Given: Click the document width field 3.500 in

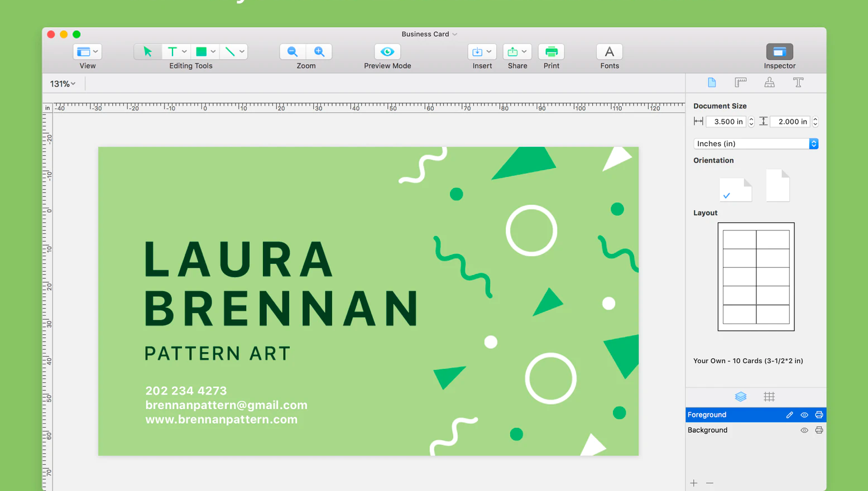Looking at the screenshot, I should pyautogui.click(x=726, y=122).
